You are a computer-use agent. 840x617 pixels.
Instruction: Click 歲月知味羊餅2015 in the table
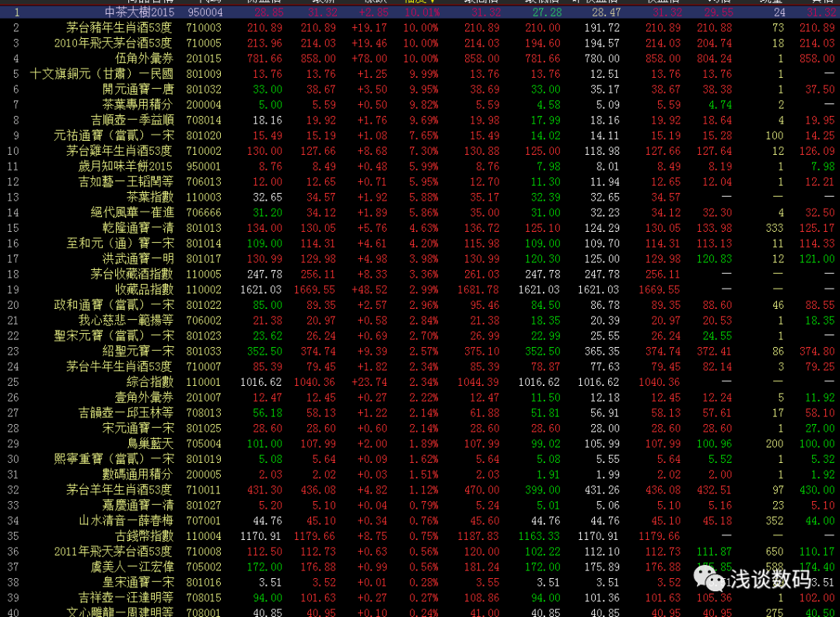tap(126, 167)
